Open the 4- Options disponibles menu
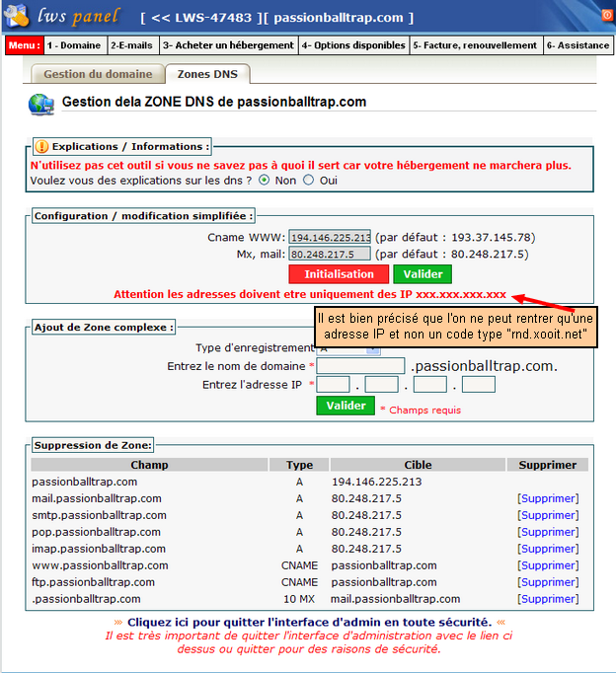Screen dimensions: 616x673 [x=353, y=45]
